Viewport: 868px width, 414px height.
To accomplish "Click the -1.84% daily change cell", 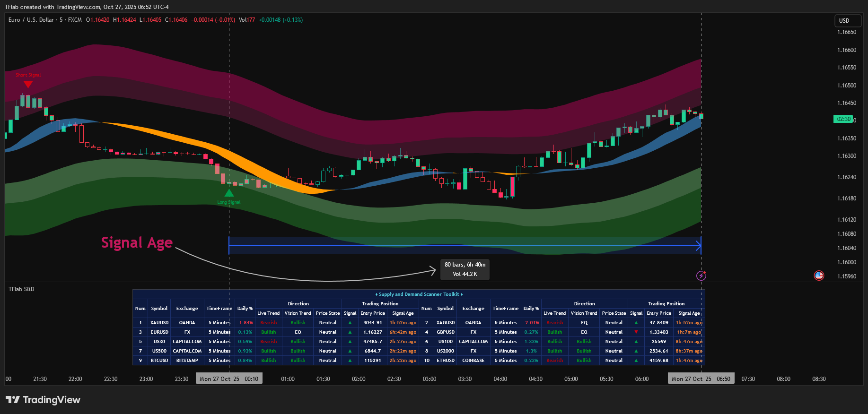I will coord(245,323).
